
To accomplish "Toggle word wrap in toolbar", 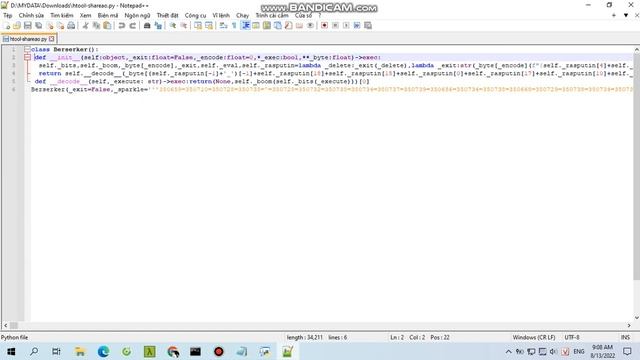I will pos(223,25).
